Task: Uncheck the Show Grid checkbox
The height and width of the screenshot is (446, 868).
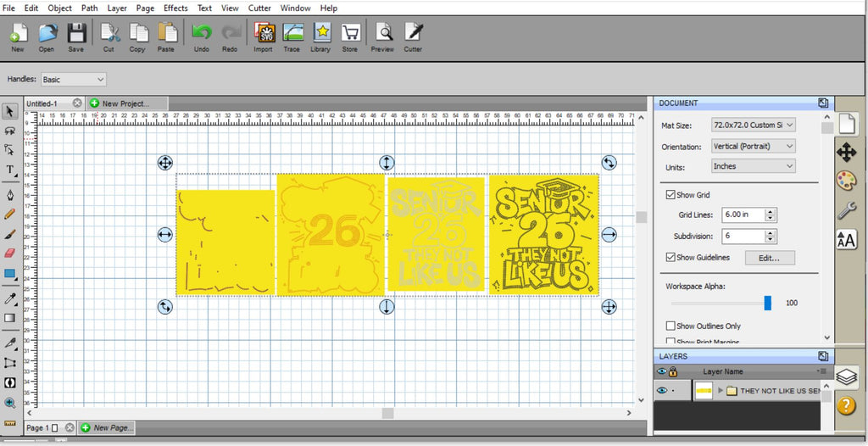Action: tap(670, 195)
